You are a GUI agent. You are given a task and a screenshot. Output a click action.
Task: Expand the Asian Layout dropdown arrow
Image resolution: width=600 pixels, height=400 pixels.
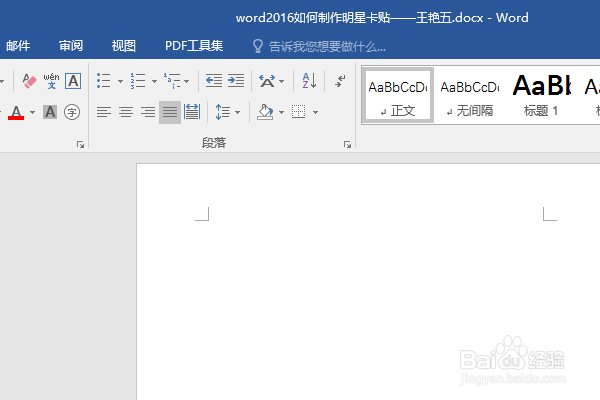tap(282, 81)
